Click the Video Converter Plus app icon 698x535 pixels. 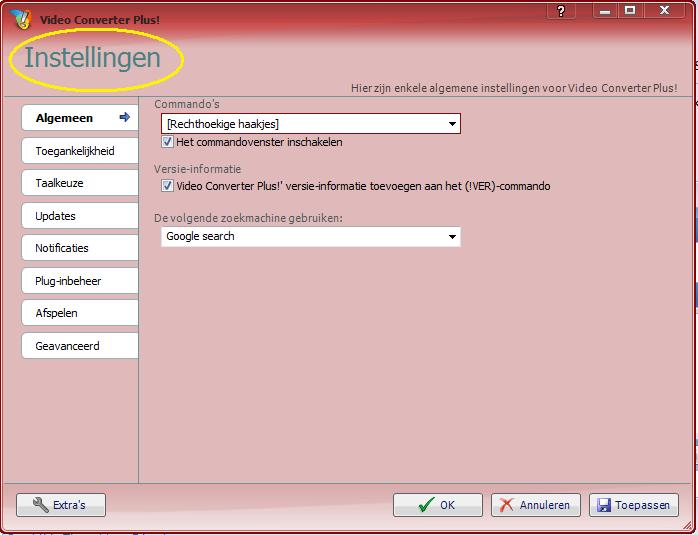19,19
